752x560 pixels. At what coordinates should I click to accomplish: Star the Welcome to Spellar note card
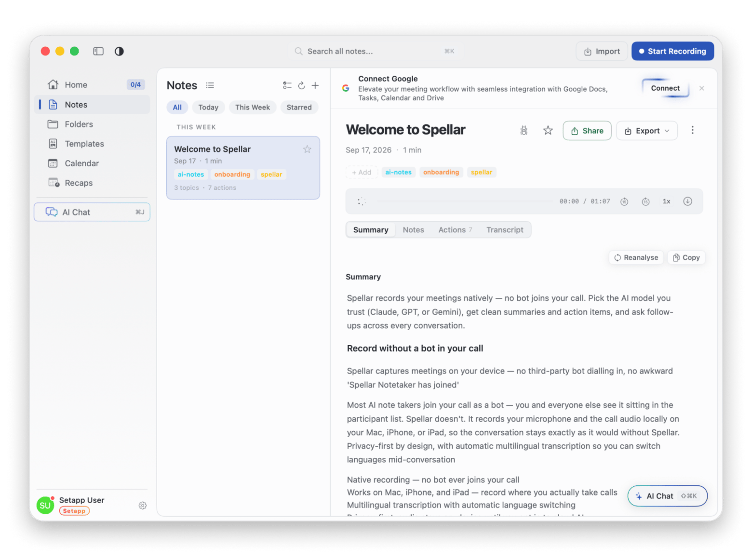click(307, 149)
